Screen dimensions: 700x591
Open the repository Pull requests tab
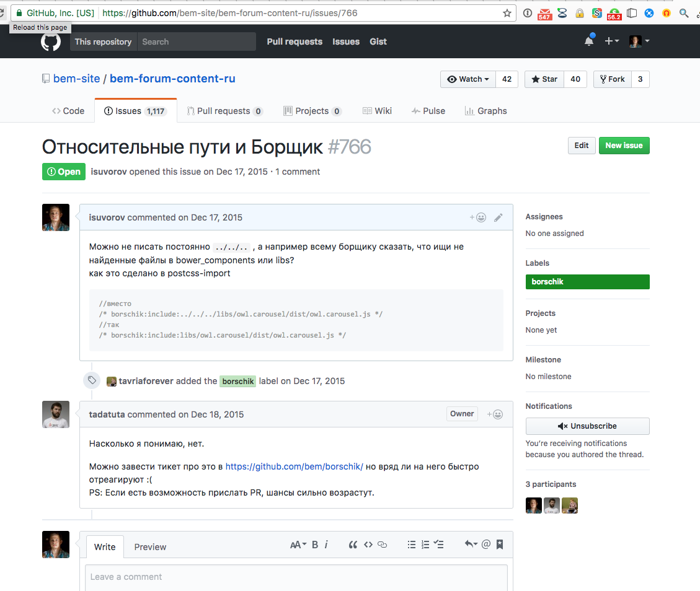225,111
